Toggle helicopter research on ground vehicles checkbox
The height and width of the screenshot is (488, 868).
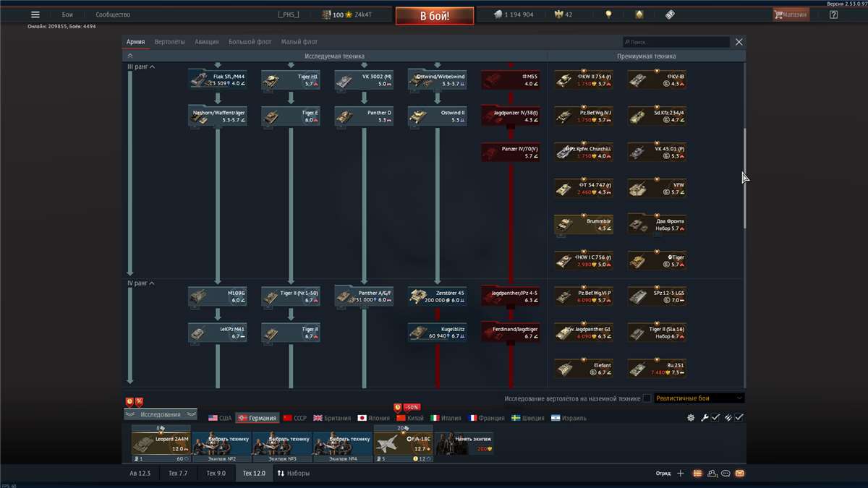[x=647, y=398]
